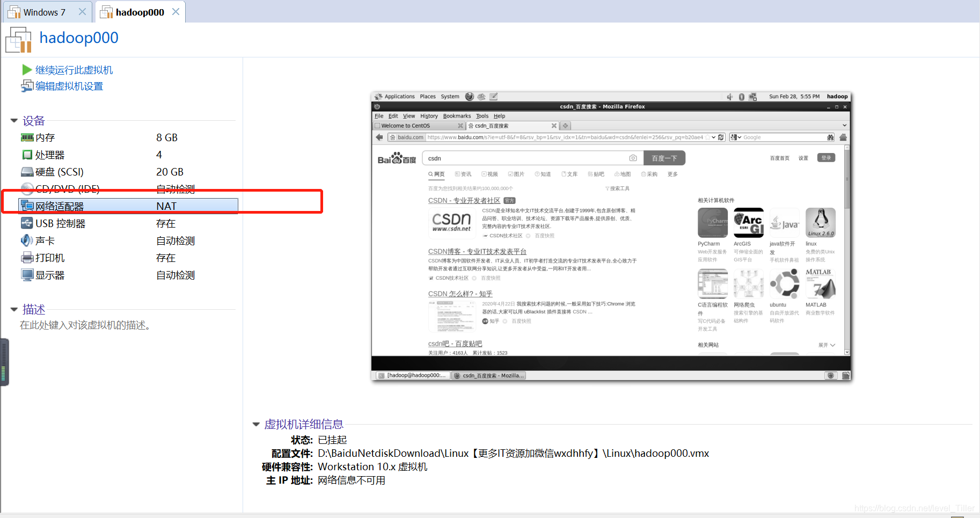
Task: Click the Windows 7 tab VM icon
Action: coord(14,12)
